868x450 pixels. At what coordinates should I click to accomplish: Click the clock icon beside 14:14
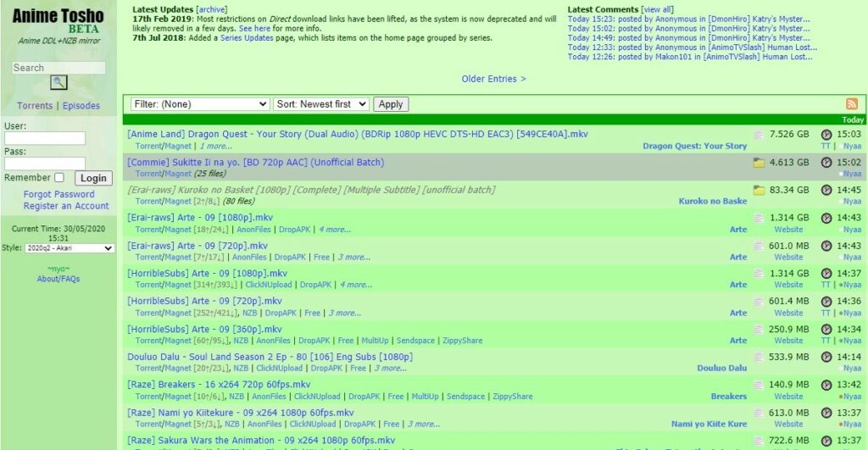click(x=826, y=357)
